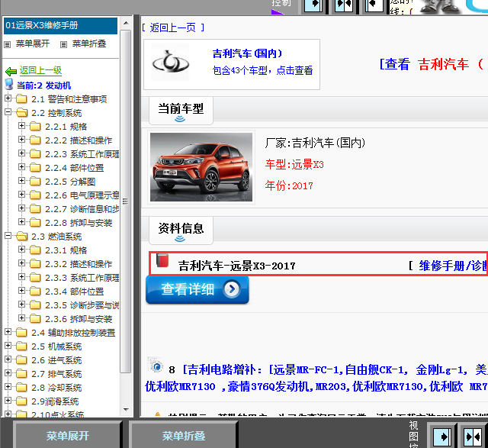Select 2.2.7 诊断信息和步 tree item
The image size is (488, 448).
82,209
